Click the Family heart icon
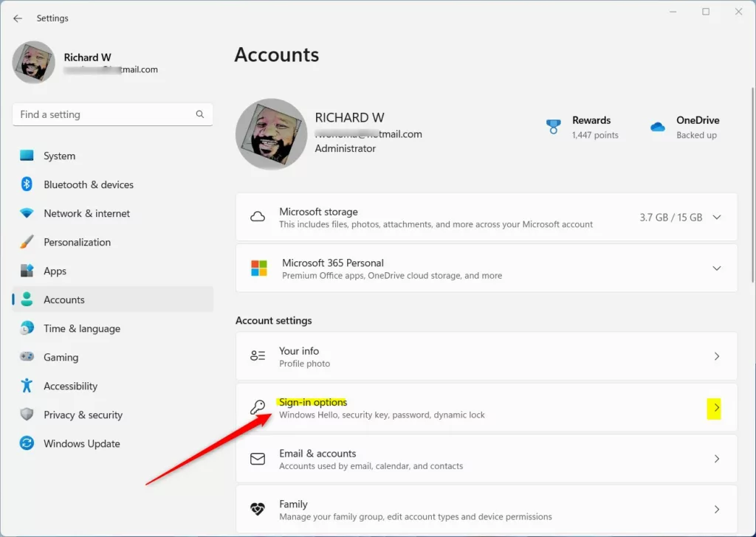The image size is (756, 537). [258, 510]
